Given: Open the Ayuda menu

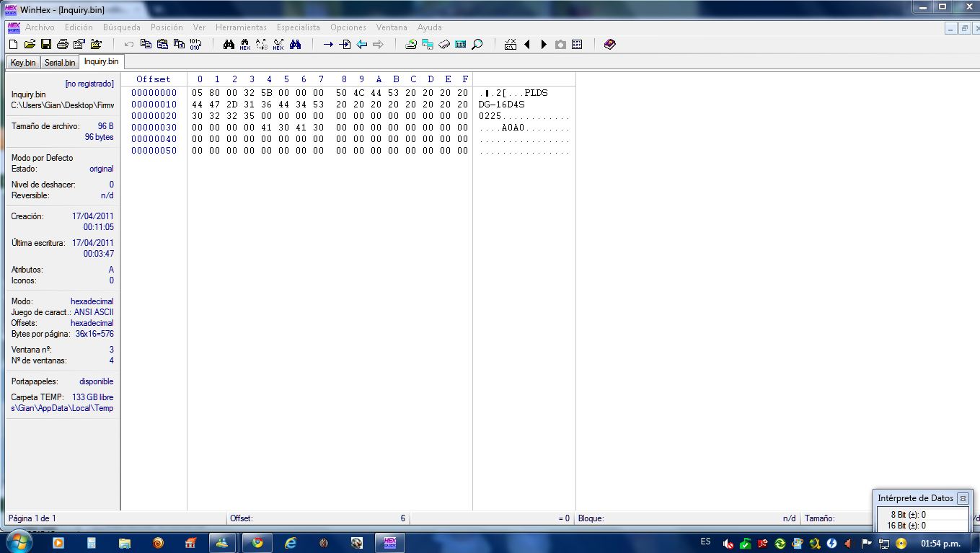Looking at the screenshot, I should pos(430,27).
